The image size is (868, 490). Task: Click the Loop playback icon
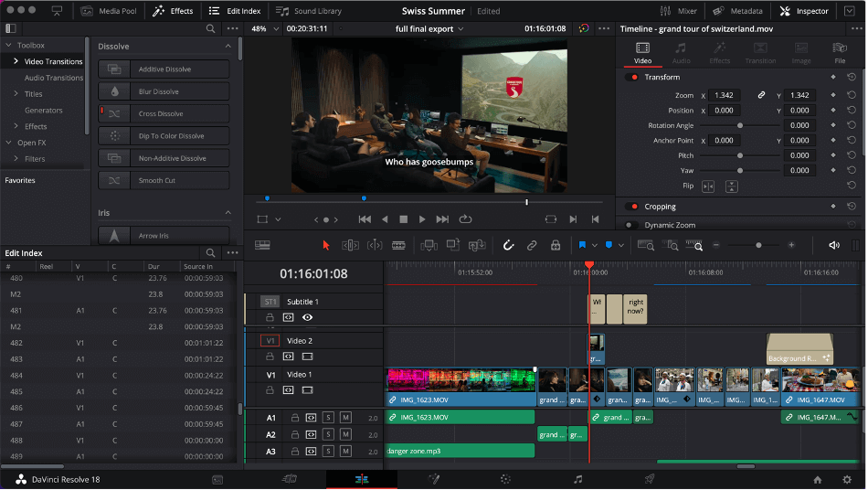(x=465, y=219)
